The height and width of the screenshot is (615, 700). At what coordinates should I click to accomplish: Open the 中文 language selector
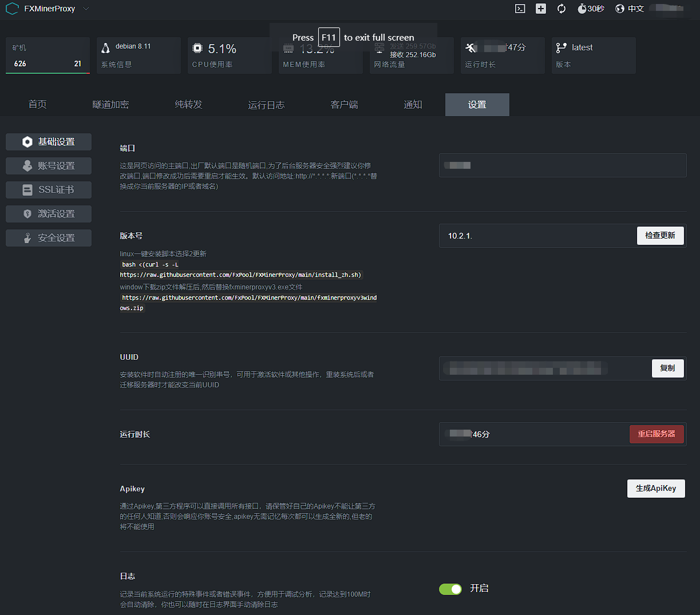(x=630, y=9)
